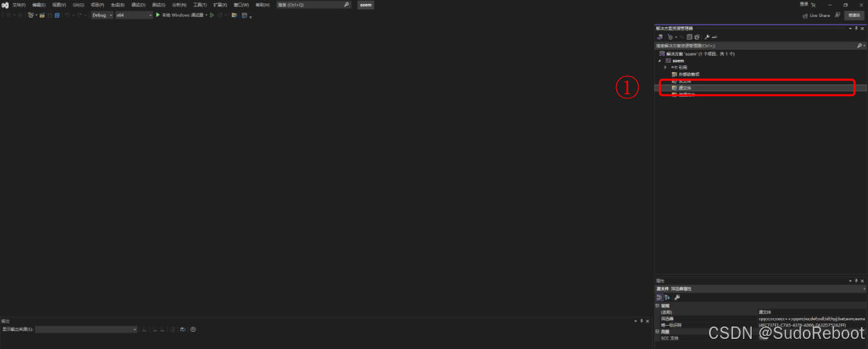The width and height of the screenshot is (868, 349).
Task: Select the 源文件 folder in tree
Action: pos(681,88)
